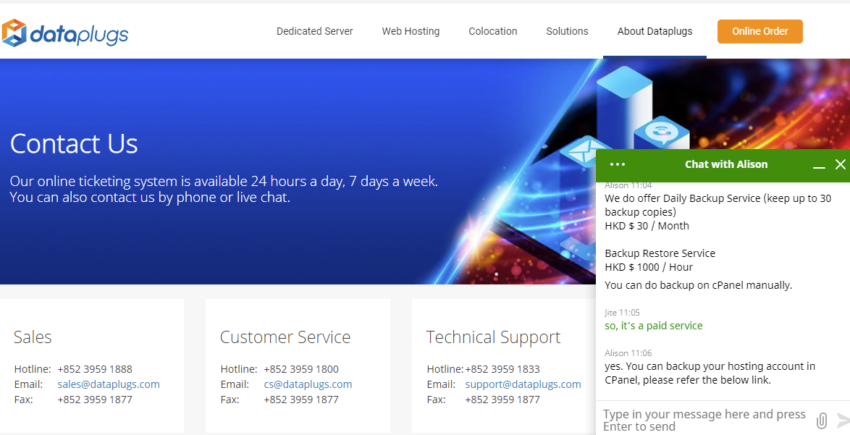The width and height of the screenshot is (850, 435).
Task: Open the Web Hosting menu
Action: point(410,31)
